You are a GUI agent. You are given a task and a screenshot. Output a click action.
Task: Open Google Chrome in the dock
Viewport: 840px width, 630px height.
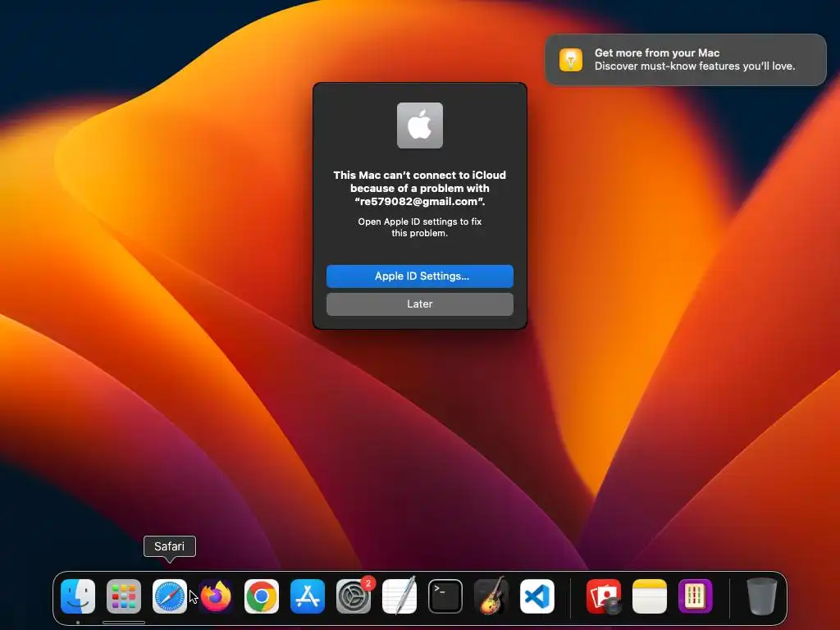(262, 596)
